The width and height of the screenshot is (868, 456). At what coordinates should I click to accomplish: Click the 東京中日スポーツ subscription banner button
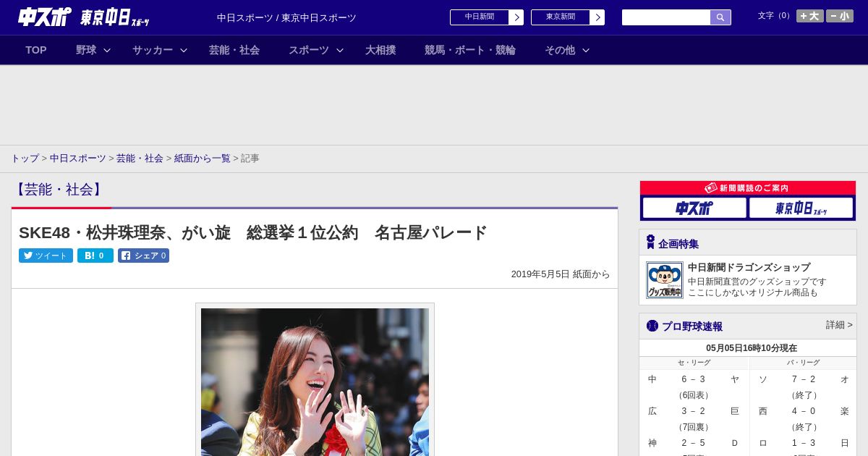coord(801,208)
